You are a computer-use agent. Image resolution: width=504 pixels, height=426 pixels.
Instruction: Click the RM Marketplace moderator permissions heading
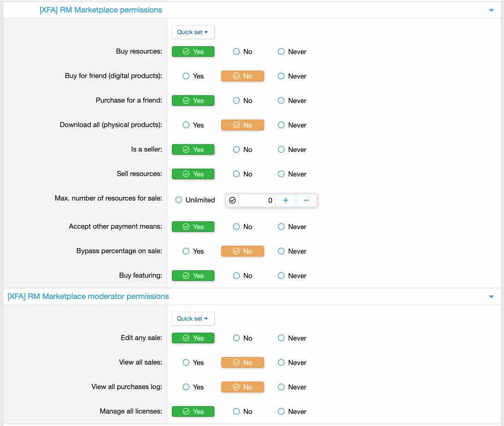coord(88,297)
